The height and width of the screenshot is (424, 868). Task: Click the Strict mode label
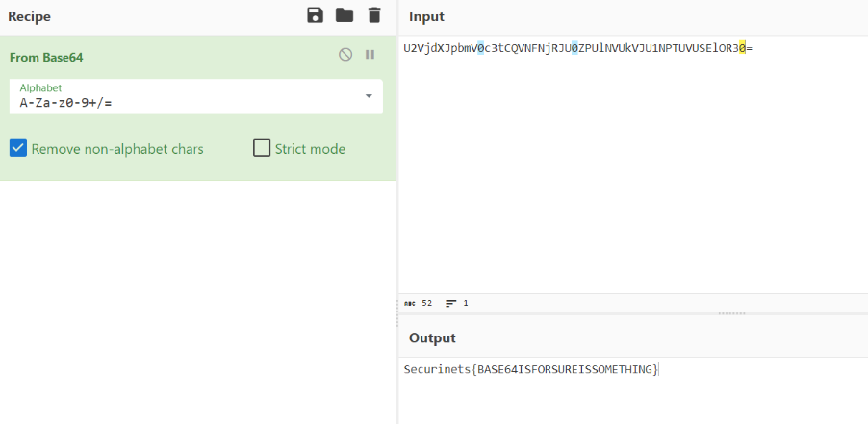[x=310, y=149]
